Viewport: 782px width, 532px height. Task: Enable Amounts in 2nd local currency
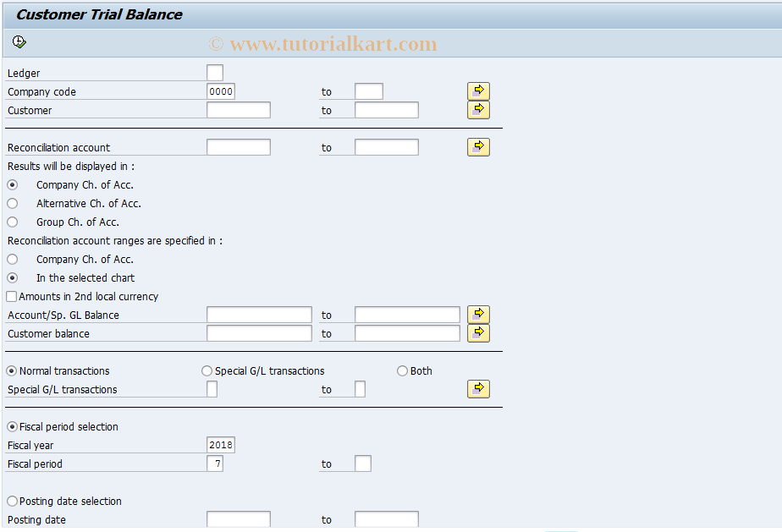point(12,296)
